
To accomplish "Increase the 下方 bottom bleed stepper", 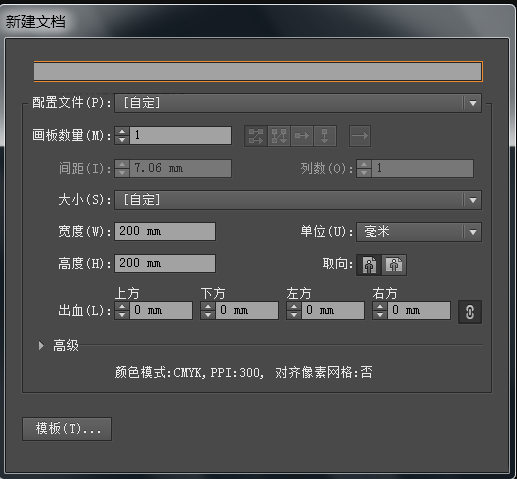I will tap(208, 307).
